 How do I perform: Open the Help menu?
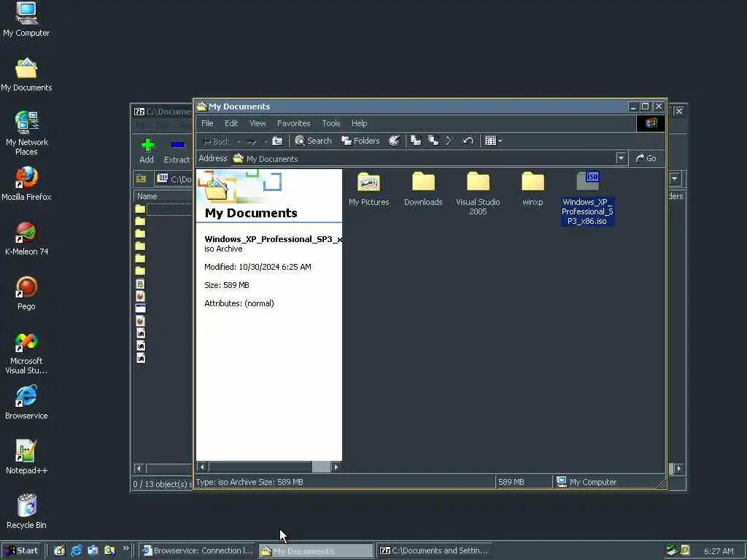(x=359, y=123)
